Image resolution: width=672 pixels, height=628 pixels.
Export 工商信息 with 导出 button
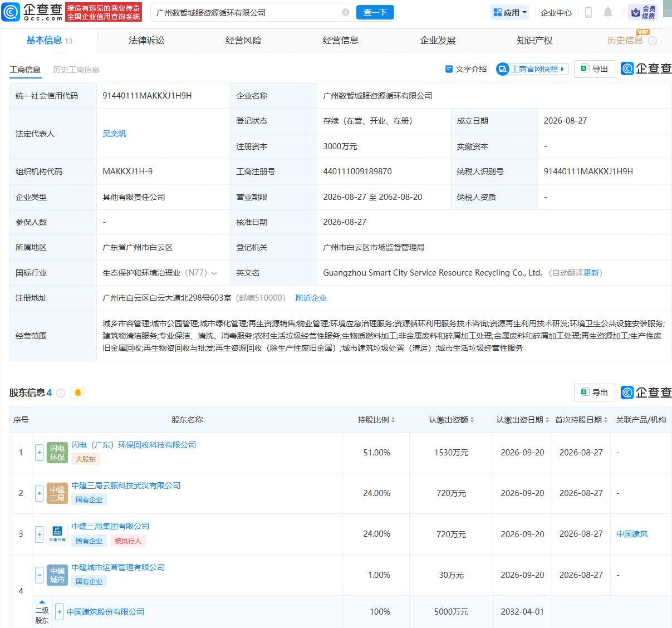595,69
